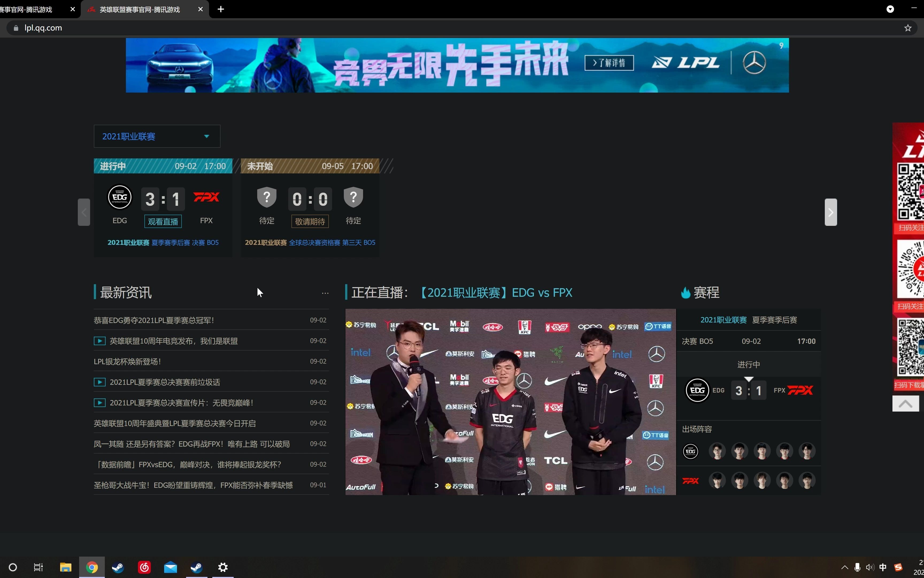The image size is (924, 578).
Task: Click the scroll back to top button
Action: coord(905,404)
